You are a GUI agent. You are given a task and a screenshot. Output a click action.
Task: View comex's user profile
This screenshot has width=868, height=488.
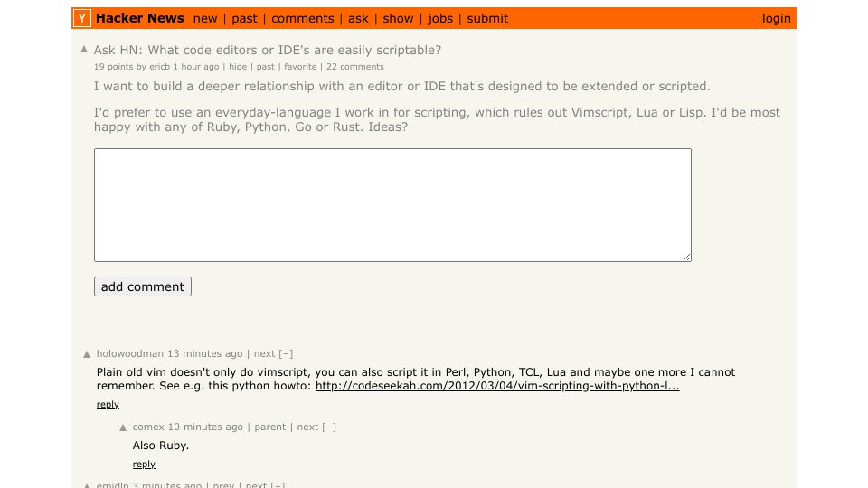[148, 427]
